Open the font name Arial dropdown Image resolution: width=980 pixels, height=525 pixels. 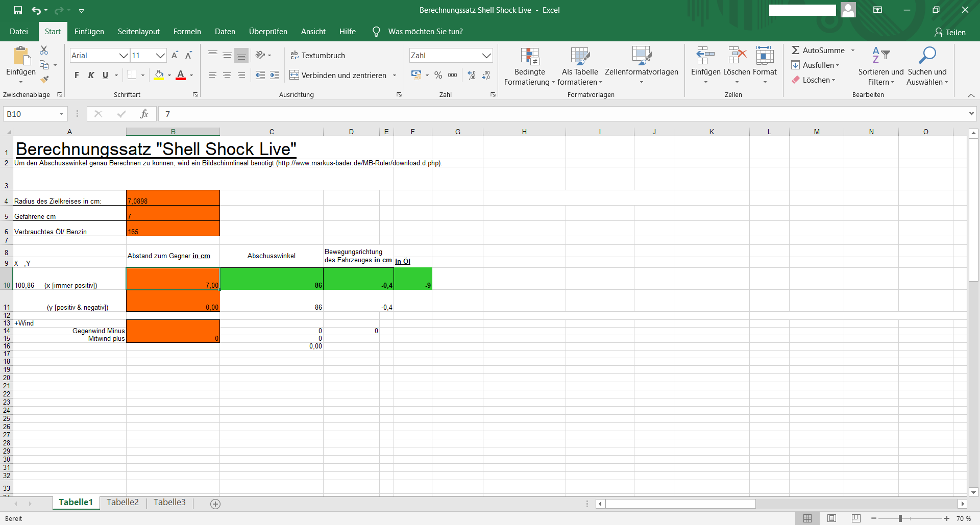click(123, 56)
